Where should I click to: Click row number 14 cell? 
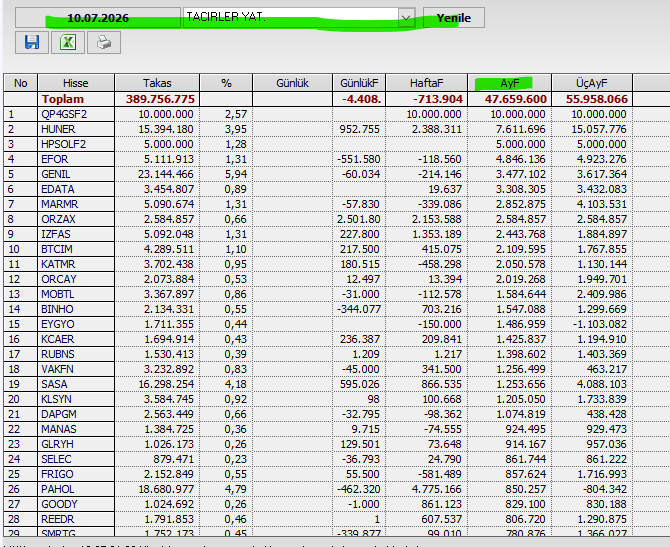[x=21, y=309]
